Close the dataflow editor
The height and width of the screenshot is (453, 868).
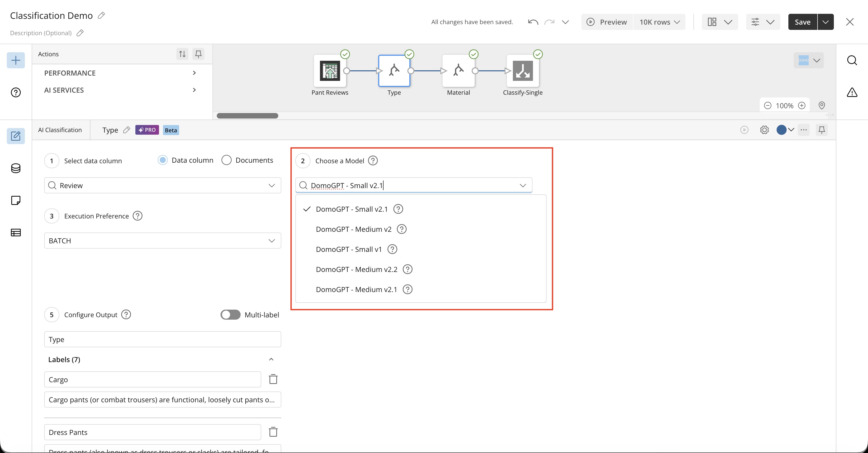tap(850, 22)
